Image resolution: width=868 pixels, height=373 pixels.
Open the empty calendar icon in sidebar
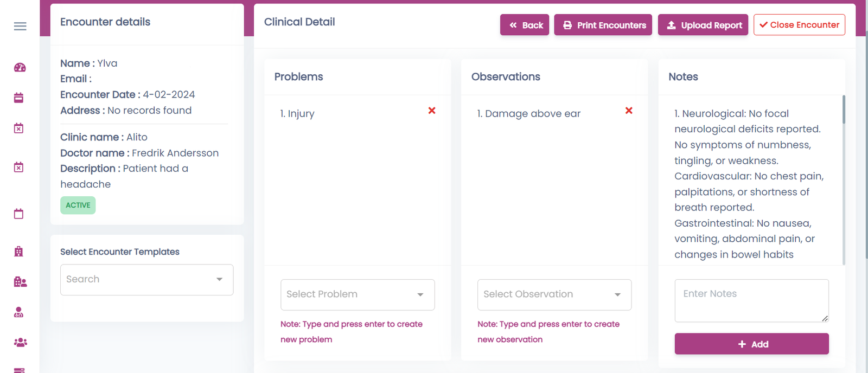19,214
